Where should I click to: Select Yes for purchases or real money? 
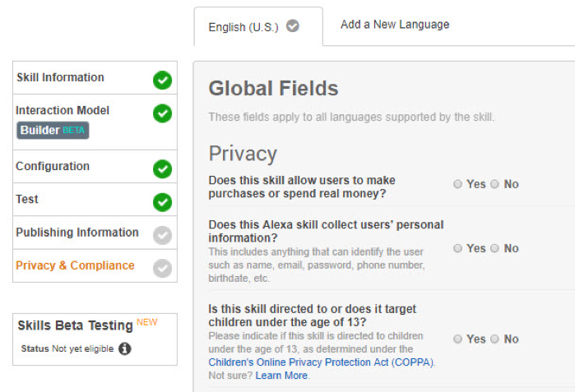click(x=457, y=184)
